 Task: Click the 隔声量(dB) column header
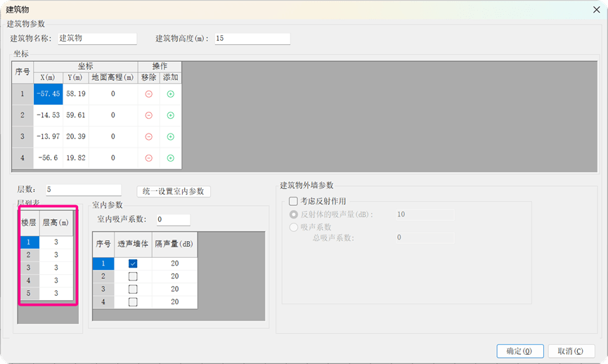174,245
